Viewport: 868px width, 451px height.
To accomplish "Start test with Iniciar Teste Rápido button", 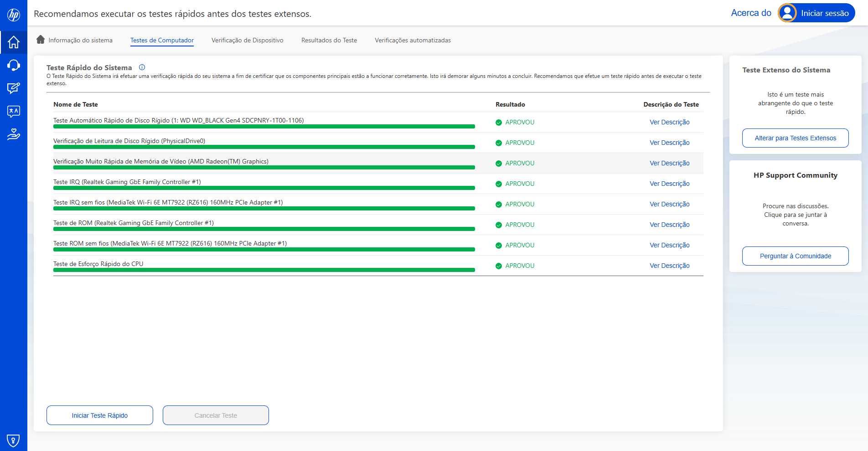I will pos(100,415).
